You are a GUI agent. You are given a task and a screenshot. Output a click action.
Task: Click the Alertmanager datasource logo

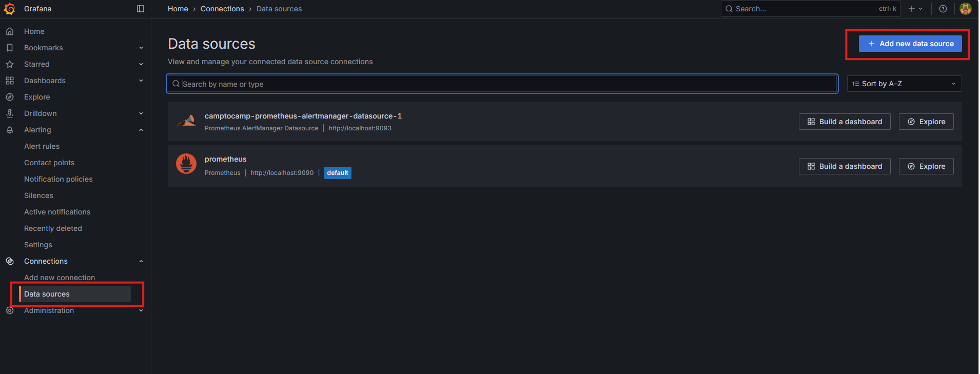pyautogui.click(x=186, y=122)
